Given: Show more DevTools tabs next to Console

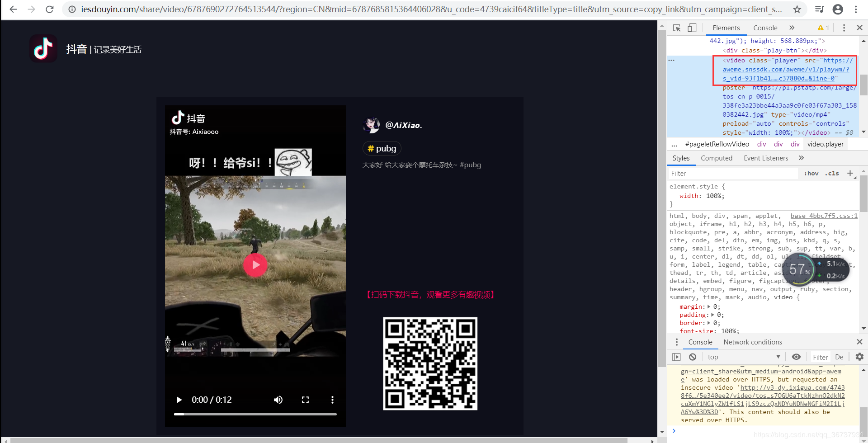Looking at the screenshot, I should (792, 28).
